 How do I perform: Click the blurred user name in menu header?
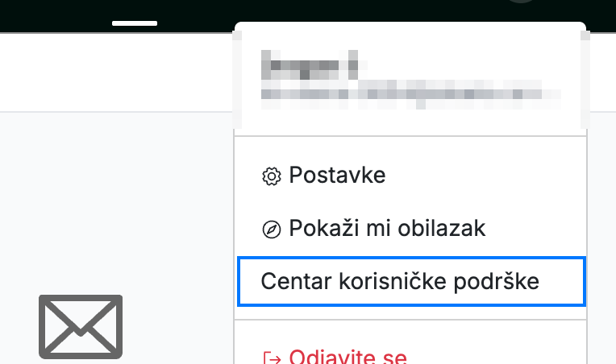pos(310,64)
